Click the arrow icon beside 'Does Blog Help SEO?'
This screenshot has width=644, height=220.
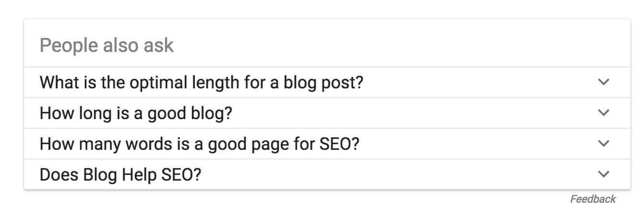[604, 174]
